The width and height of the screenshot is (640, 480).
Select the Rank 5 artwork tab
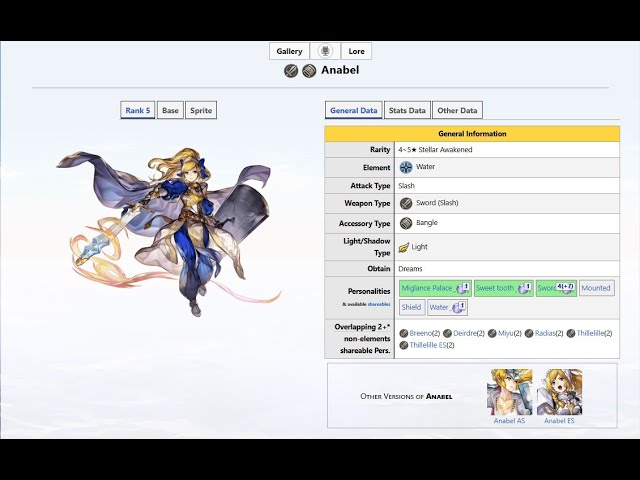click(138, 110)
